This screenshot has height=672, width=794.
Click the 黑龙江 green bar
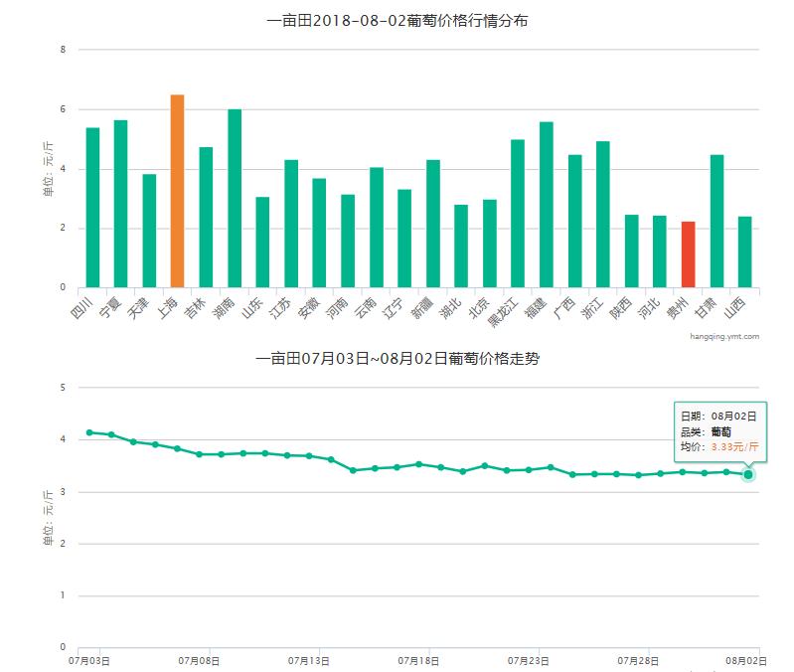click(518, 214)
